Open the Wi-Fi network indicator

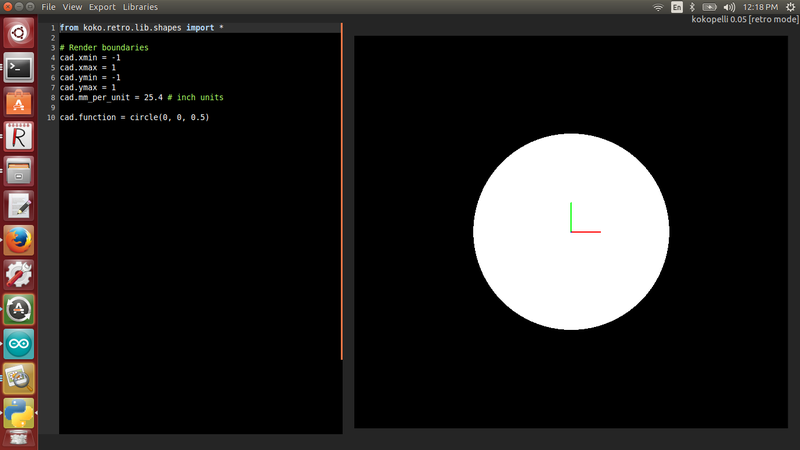pyautogui.click(x=658, y=7)
